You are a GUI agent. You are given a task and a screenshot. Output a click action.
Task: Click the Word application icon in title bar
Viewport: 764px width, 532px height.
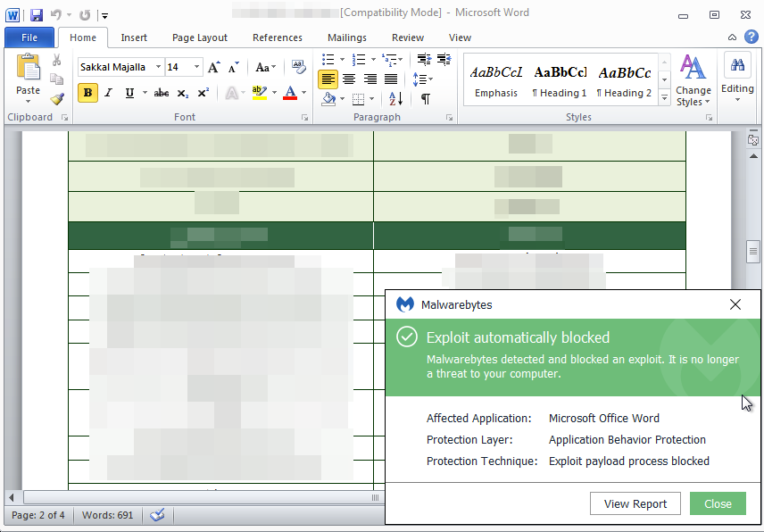(12, 15)
